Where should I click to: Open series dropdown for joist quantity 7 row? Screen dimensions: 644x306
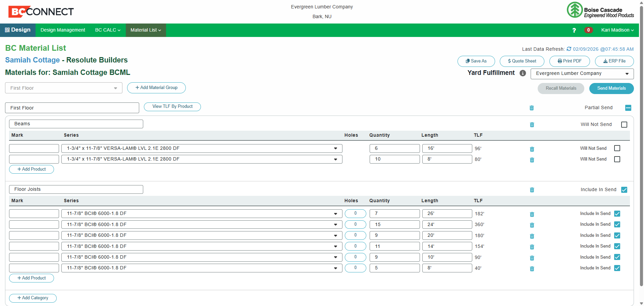pos(202,214)
